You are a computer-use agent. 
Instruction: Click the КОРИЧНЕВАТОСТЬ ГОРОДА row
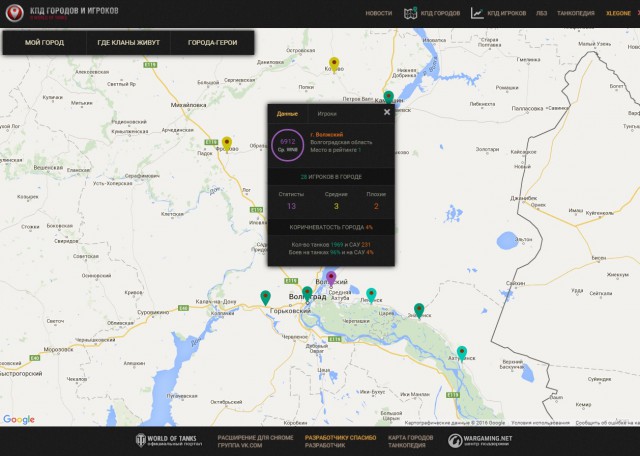tap(331, 227)
